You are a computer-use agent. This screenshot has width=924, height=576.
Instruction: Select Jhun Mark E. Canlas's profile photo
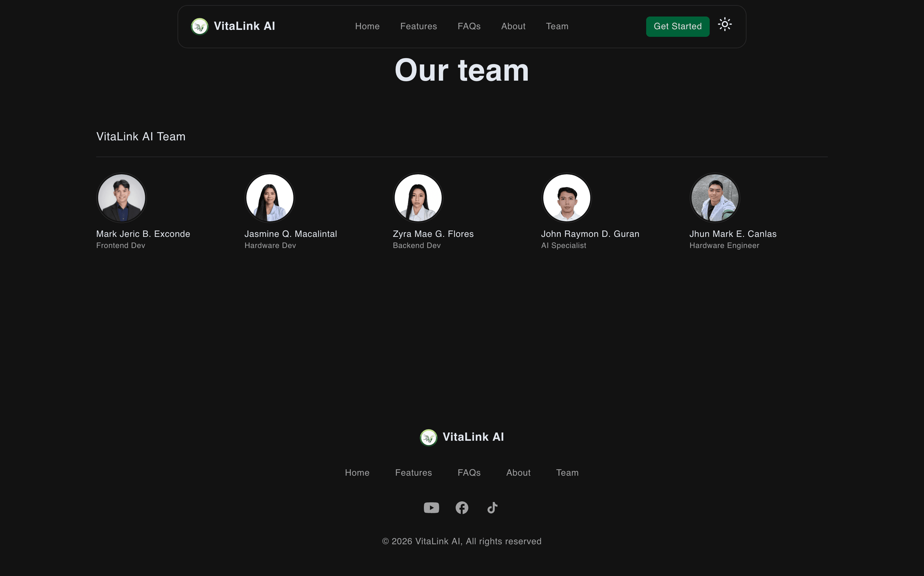point(715,198)
